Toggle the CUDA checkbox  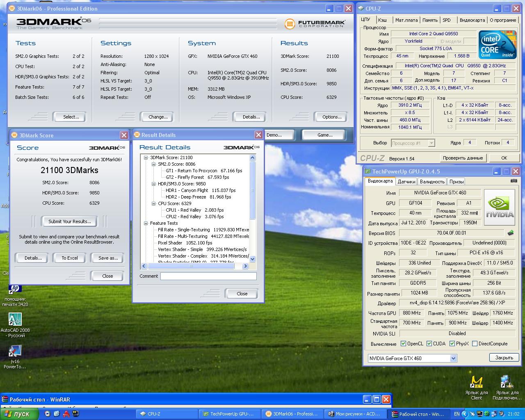tap(429, 344)
